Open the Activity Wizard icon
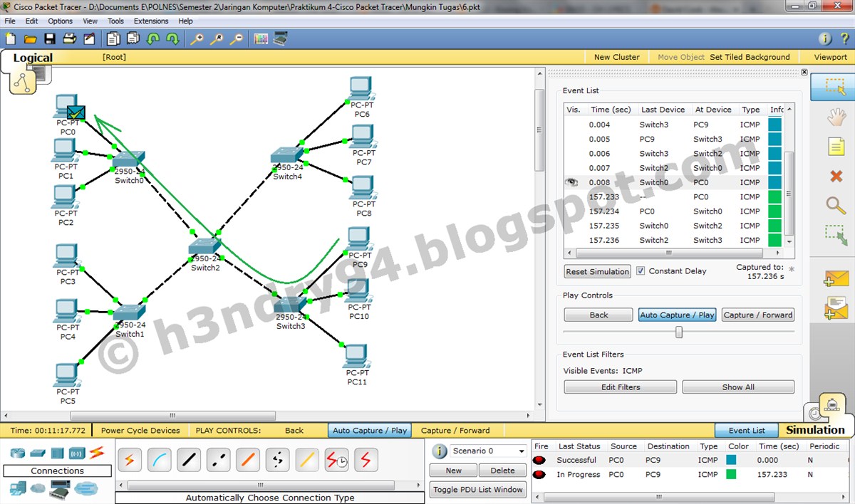 [90, 38]
